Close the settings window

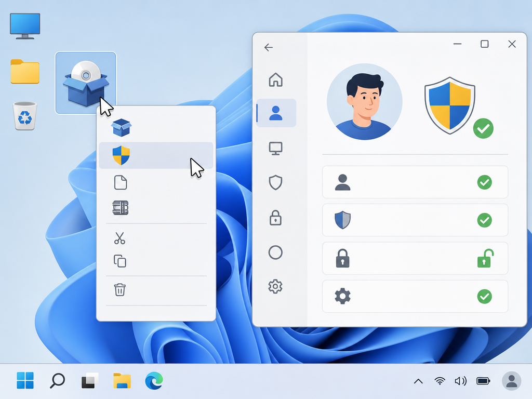[x=512, y=44]
